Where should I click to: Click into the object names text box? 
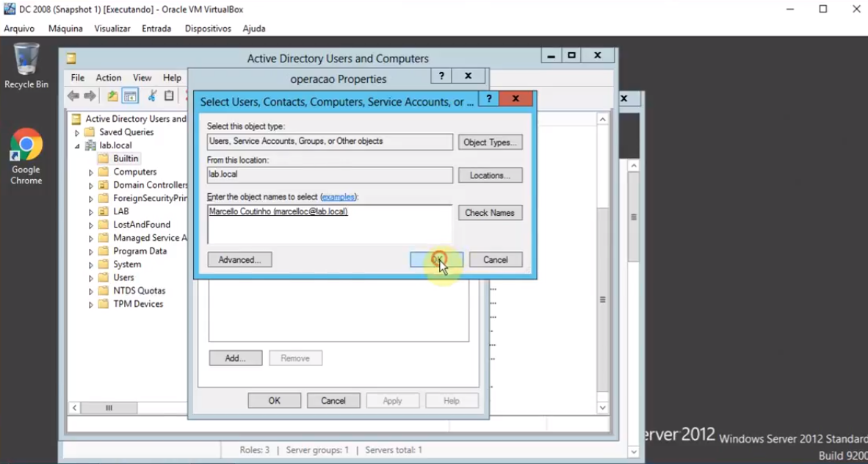[x=330, y=224]
